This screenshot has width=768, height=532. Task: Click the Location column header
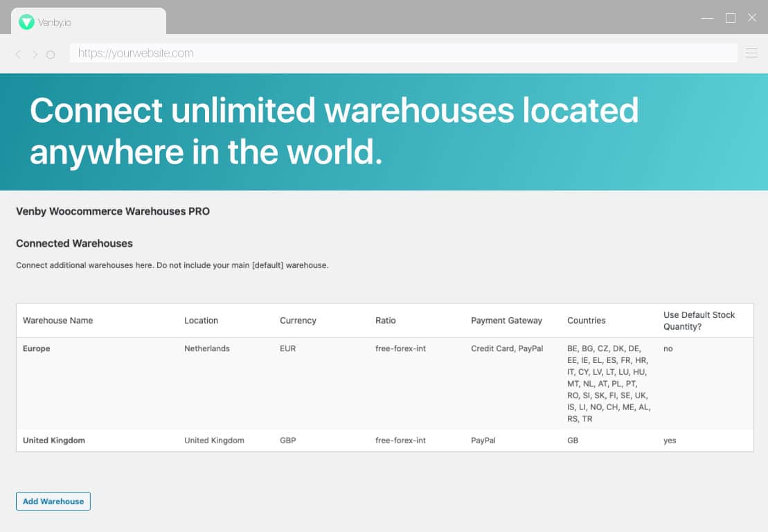point(201,320)
